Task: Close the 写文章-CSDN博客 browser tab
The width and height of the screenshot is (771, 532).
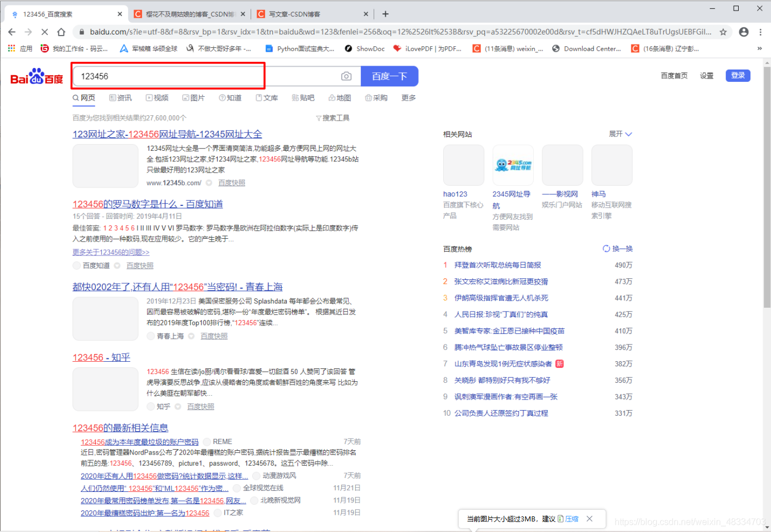Action: tap(366, 14)
